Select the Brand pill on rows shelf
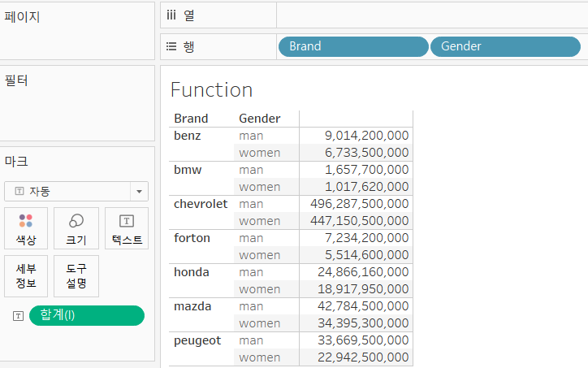Viewport: 588px width, 368px height. coord(353,46)
